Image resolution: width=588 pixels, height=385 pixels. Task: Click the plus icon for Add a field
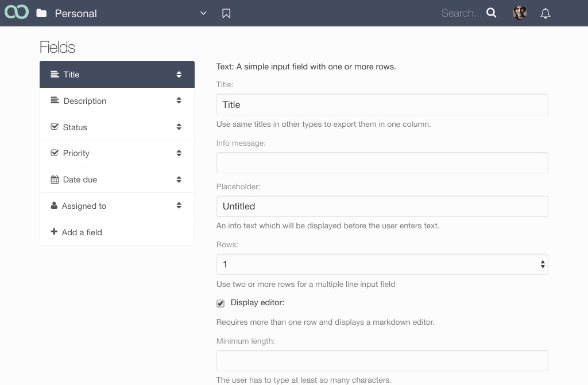click(x=54, y=232)
